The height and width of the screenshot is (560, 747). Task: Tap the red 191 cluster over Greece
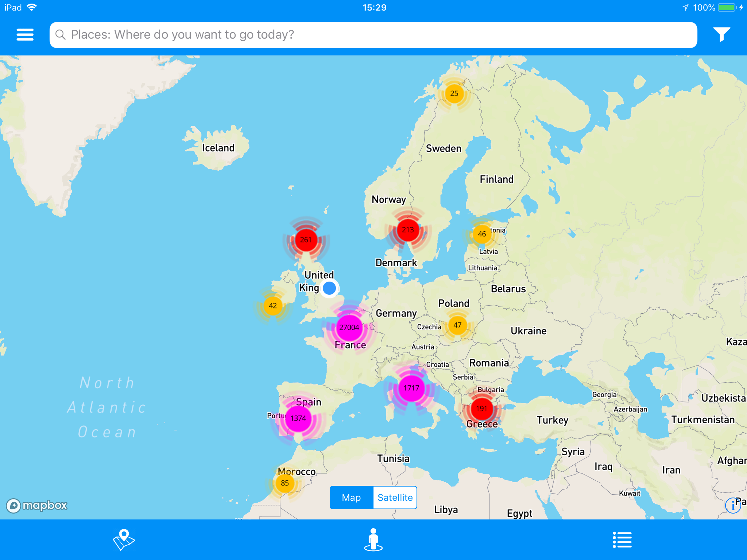(x=482, y=409)
